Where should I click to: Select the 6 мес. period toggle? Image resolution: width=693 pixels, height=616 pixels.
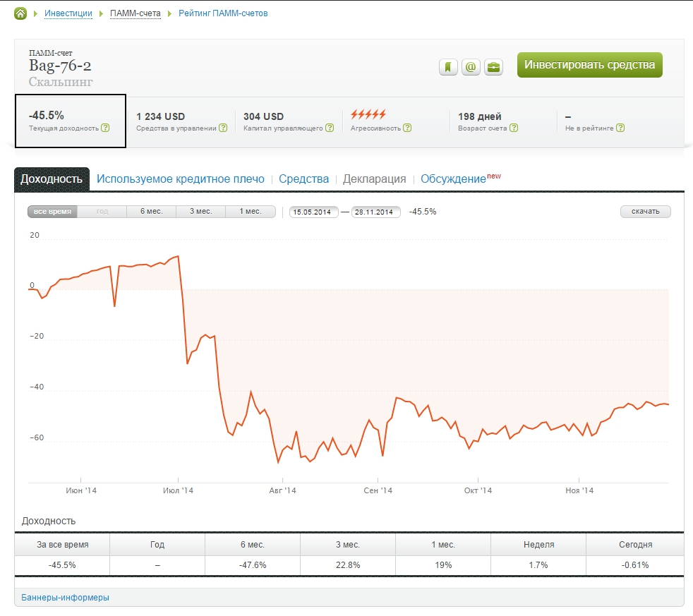(x=152, y=212)
